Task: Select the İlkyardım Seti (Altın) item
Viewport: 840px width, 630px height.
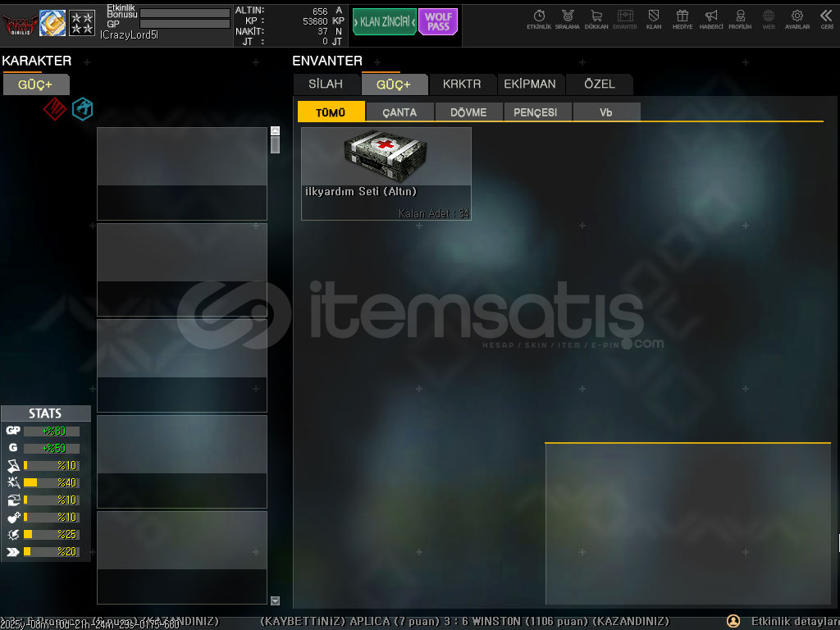Action: click(386, 174)
